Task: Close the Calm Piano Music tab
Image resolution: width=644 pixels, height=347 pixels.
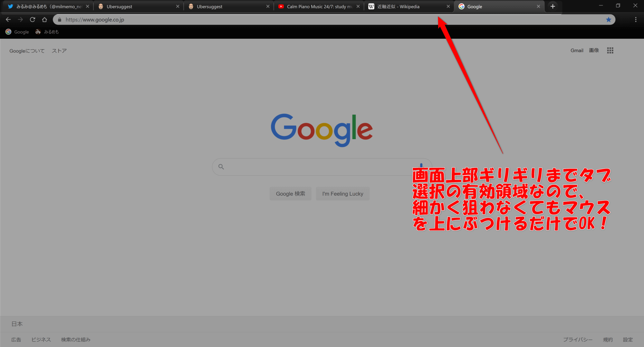Action: [358, 6]
